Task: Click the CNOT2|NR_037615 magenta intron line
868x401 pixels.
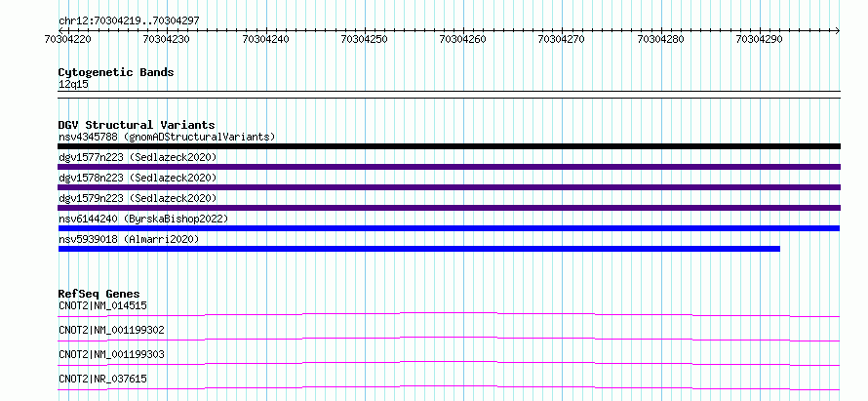Action: pyautogui.click(x=449, y=387)
